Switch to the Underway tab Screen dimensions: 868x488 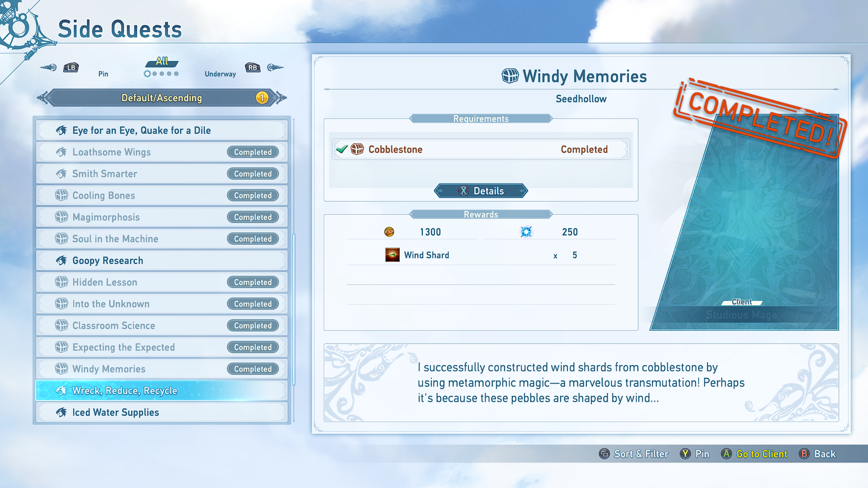[x=220, y=74]
